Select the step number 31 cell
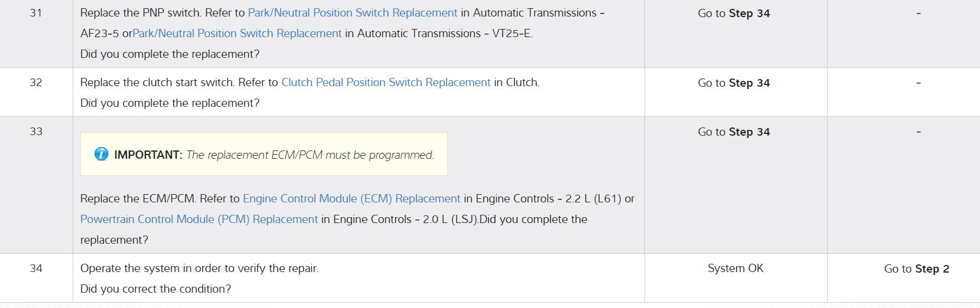Image resolution: width=980 pixels, height=308 pixels. pyautogui.click(x=36, y=13)
